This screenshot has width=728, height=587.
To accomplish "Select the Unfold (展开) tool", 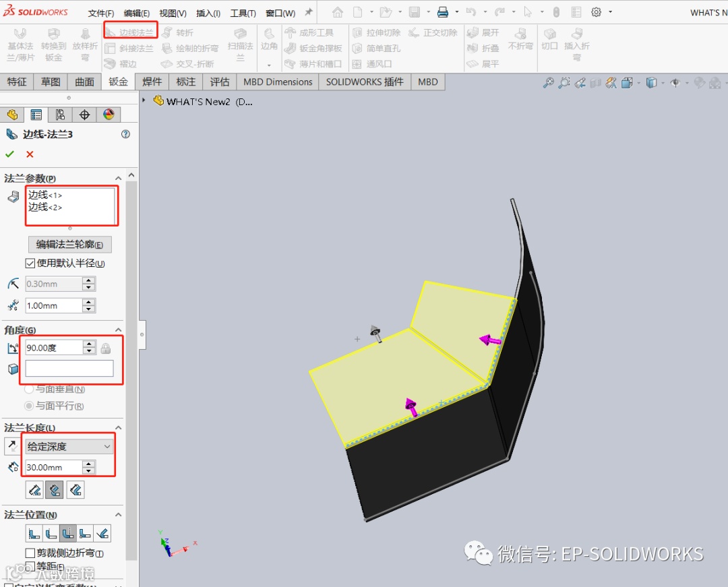I will click(x=483, y=32).
